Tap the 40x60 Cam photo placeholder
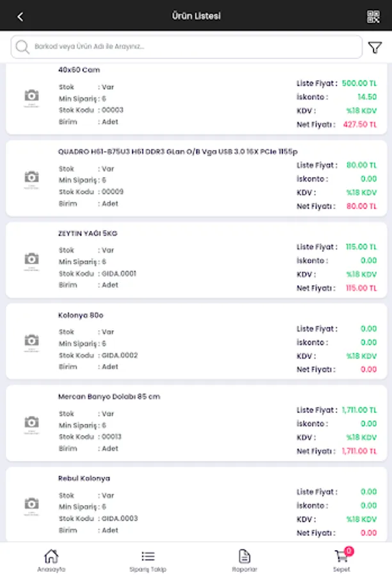 [31, 96]
